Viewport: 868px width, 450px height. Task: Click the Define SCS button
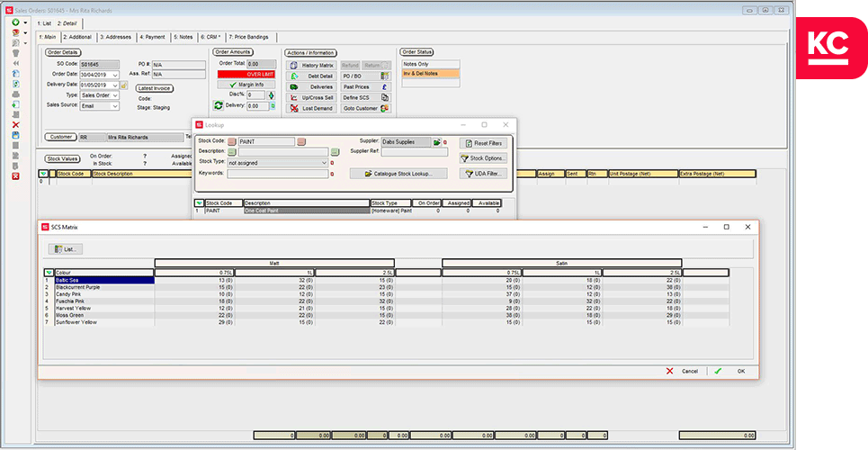(x=365, y=97)
